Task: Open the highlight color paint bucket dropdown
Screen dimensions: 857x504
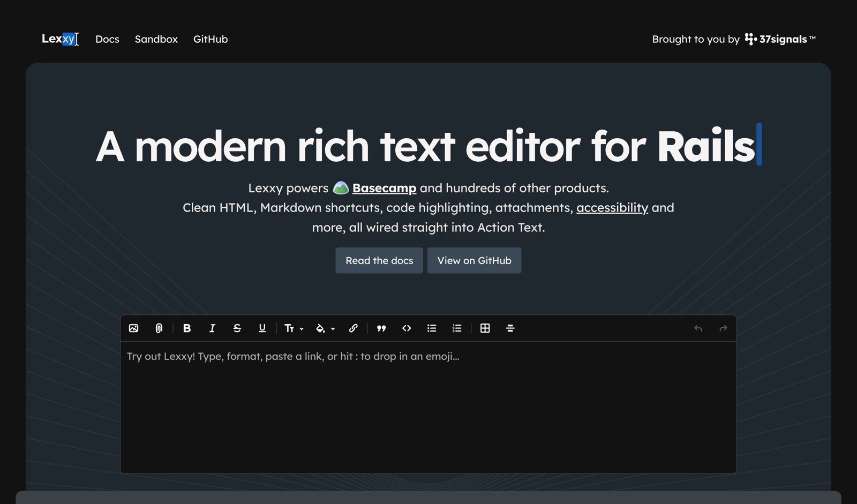Action: tap(325, 328)
